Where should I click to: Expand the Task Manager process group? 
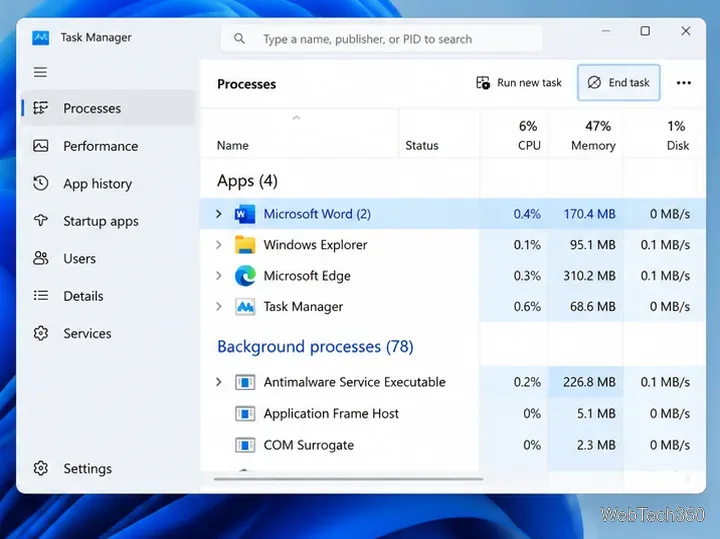(x=219, y=306)
